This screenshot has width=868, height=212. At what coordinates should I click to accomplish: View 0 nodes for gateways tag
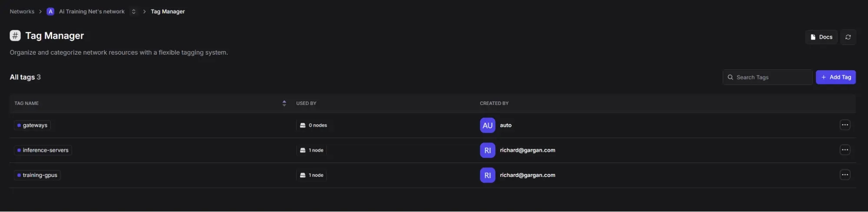314,125
